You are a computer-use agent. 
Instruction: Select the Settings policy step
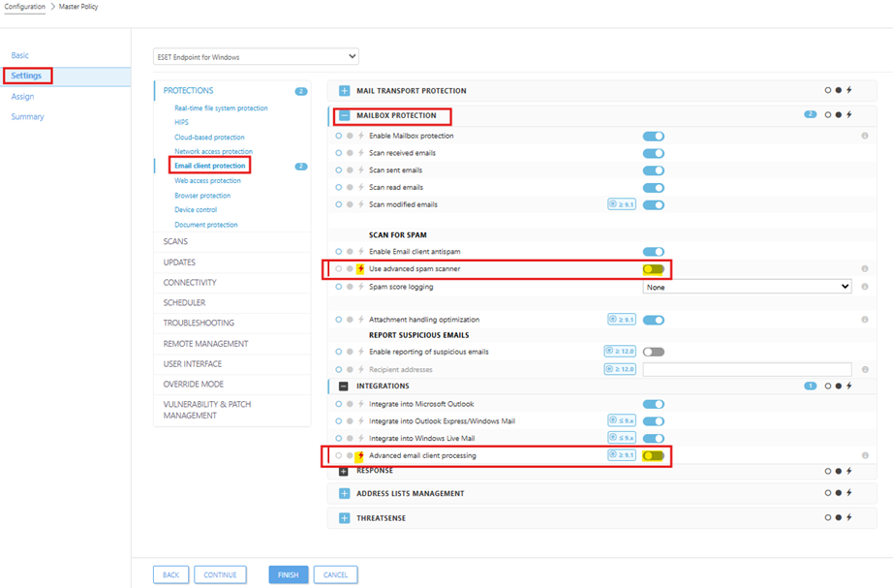coord(26,76)
